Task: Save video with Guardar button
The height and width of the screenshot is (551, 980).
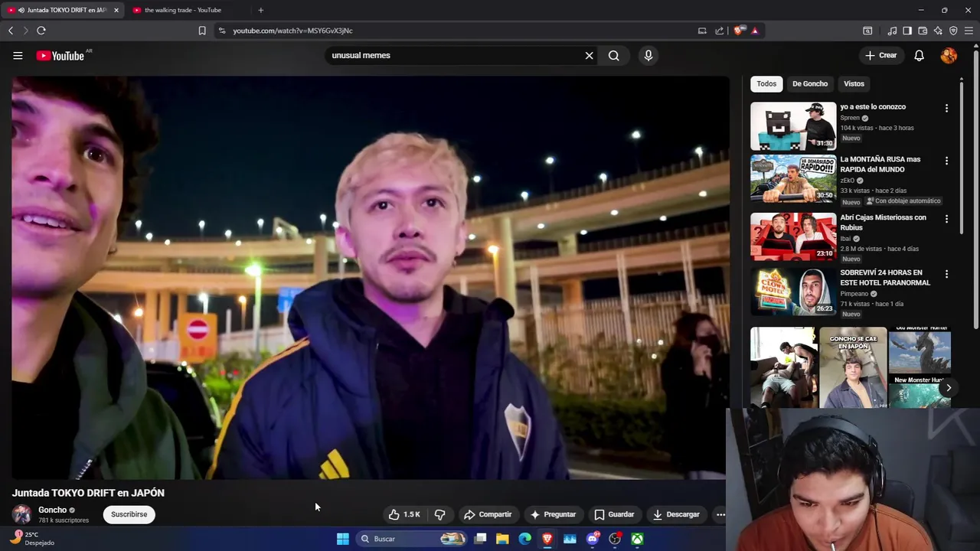Action: tap(614, 514)
